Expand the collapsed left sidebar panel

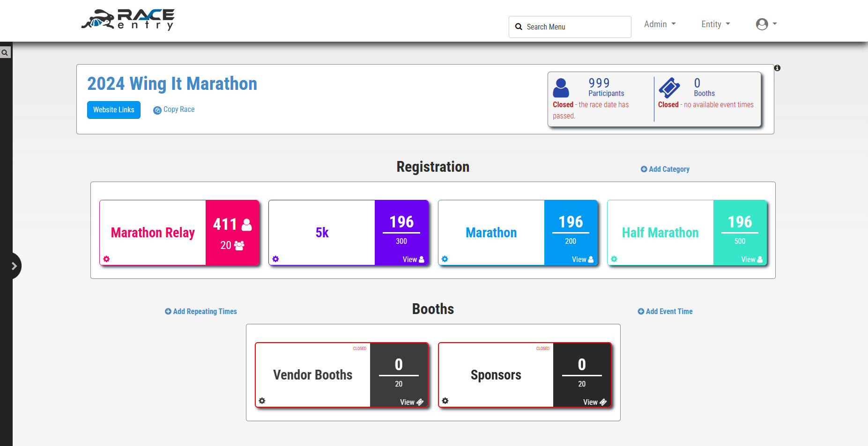click(x=14, y=266)
